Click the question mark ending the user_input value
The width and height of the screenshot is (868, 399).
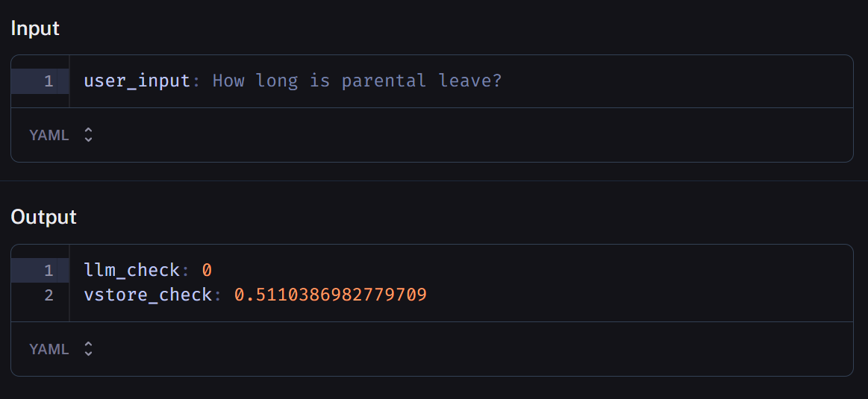pyautogui.click(x=497, y=81)
